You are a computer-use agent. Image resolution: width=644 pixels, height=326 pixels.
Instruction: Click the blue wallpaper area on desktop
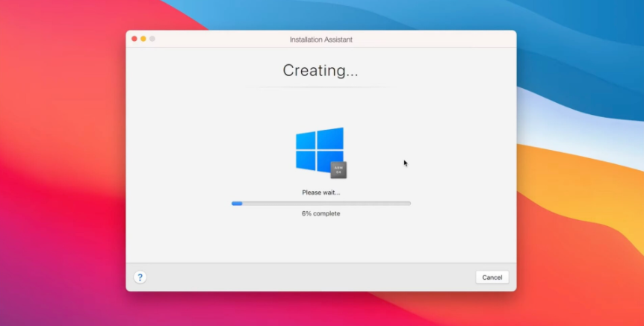(583, 45)
